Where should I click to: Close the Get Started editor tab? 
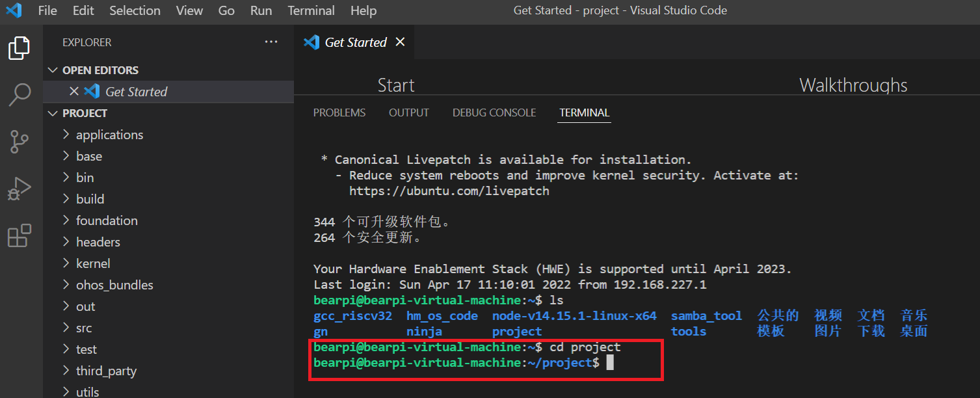[x=400, y=42]
